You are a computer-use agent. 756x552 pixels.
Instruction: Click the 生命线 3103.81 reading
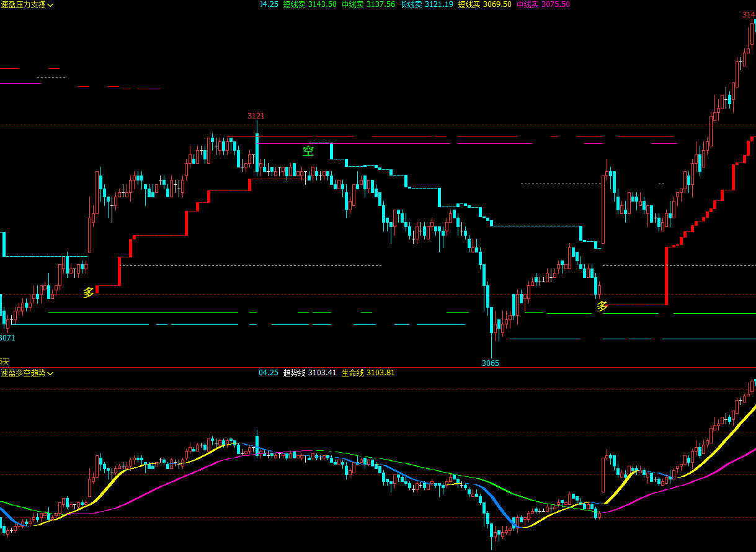(368, 373)
